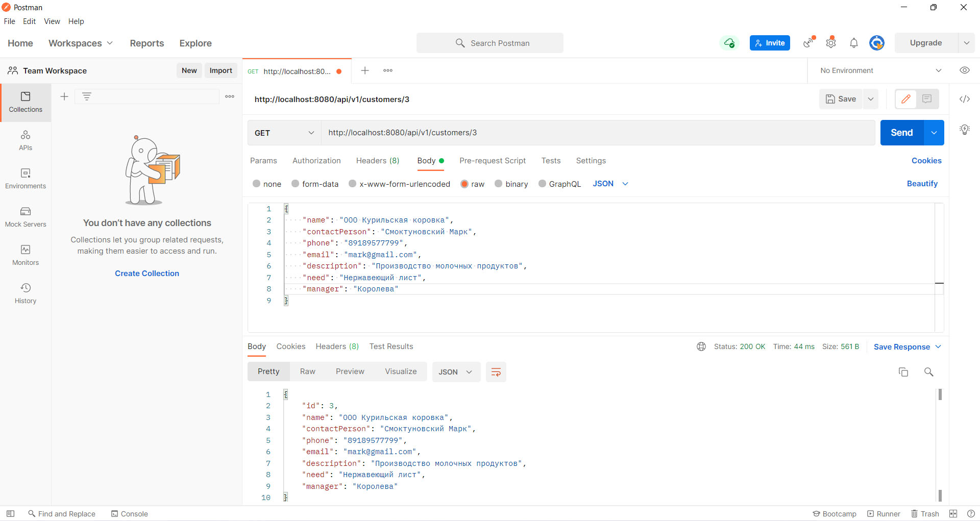Switch to the request Headers (8) tab

tap(378, 161)
